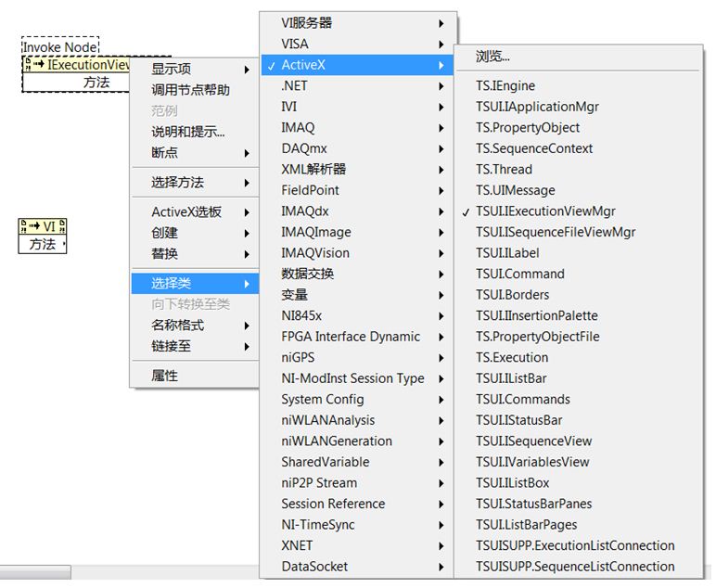
Task: Click the 方法 label under Invoke Node
Action: coord(96,83)
